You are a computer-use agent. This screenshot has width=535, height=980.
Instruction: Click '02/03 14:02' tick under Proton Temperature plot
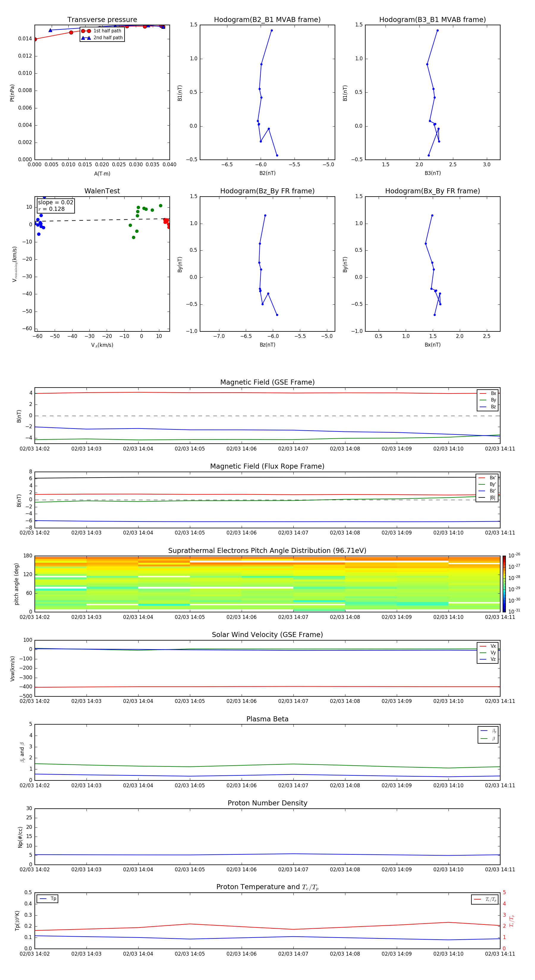pos(35,954)
